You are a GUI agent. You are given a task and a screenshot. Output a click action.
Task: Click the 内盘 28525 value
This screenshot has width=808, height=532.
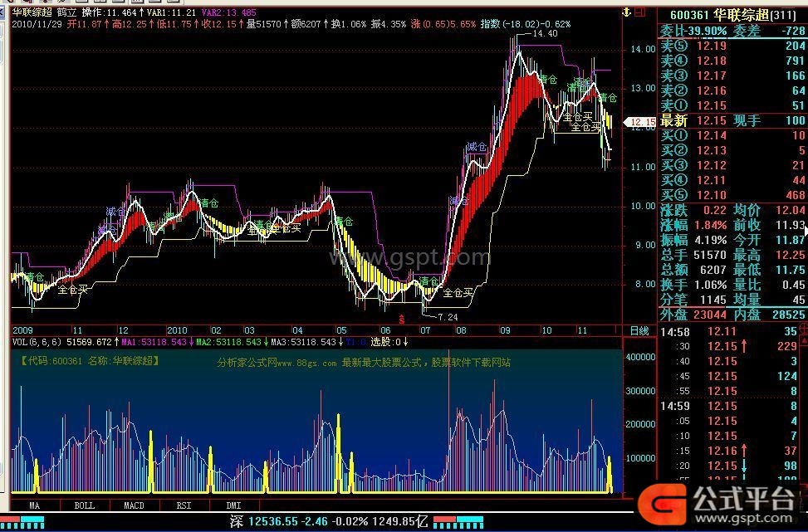[x=788, y=315]
